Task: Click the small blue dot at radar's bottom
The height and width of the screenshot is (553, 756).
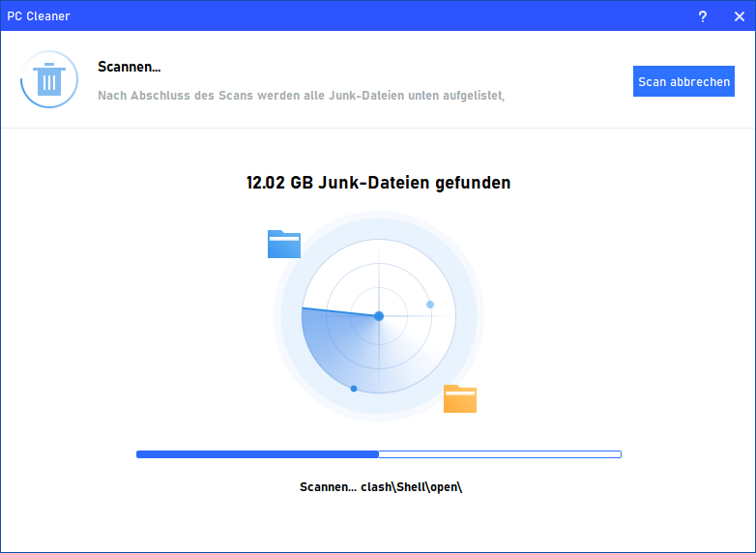Action: coord(354,389)
